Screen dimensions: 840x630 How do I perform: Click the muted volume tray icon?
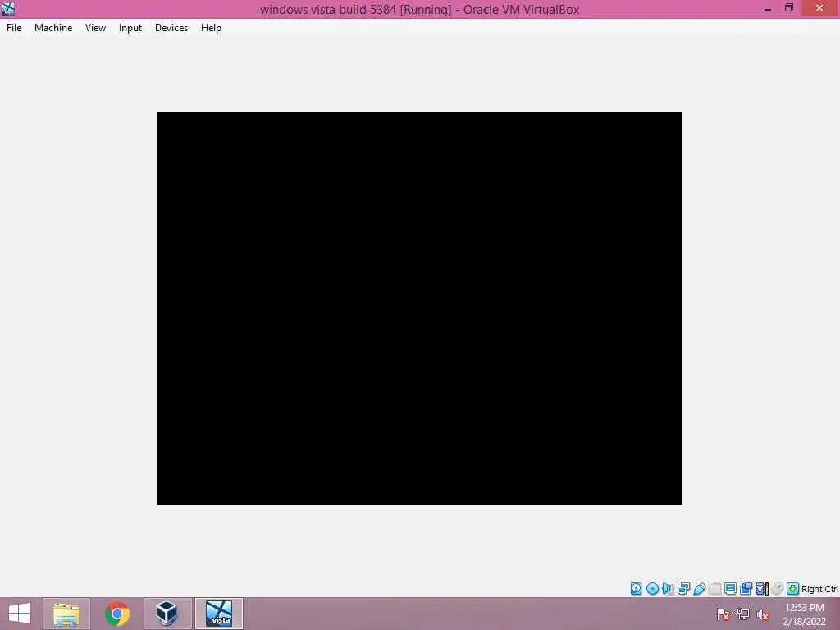point(763,614)
